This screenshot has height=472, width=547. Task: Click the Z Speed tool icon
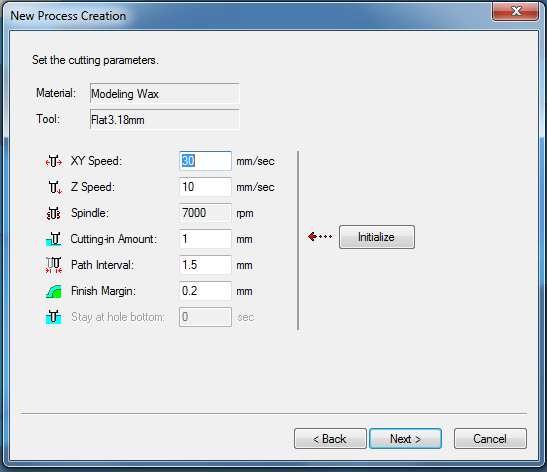[x=55, y=187]
